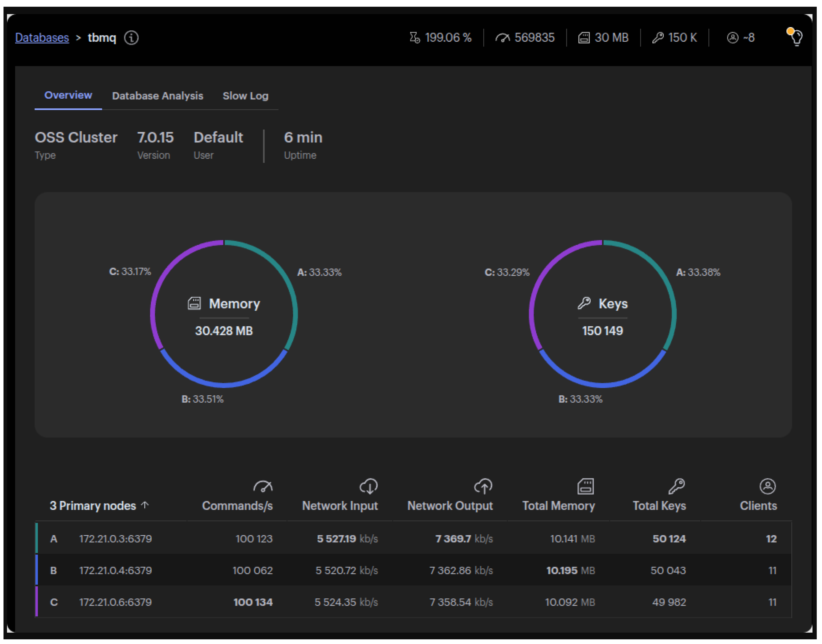This screenshot has width=822, height=644.
Task: Click 6 min uptime value
Action: [303, 137]
